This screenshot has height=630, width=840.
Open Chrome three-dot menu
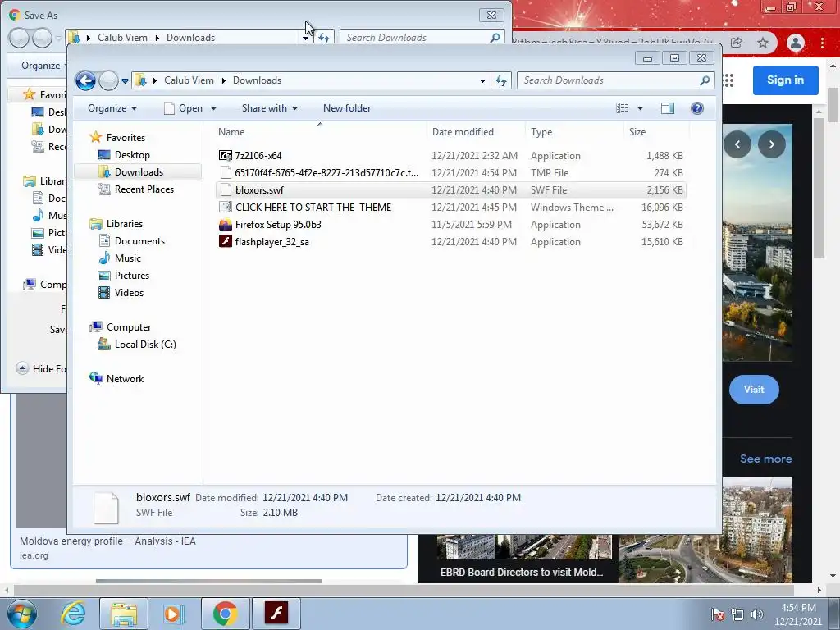822,43
